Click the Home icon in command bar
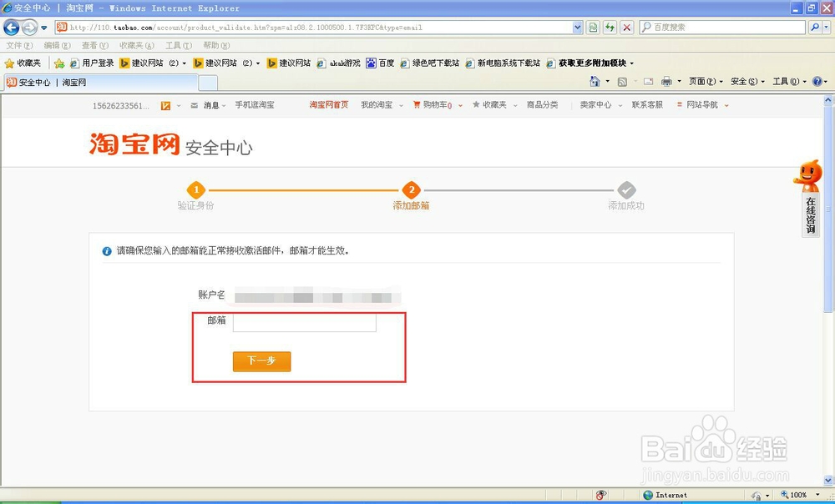Image resolution: width=835 pixels, height=504 pixels. [595, 82]
